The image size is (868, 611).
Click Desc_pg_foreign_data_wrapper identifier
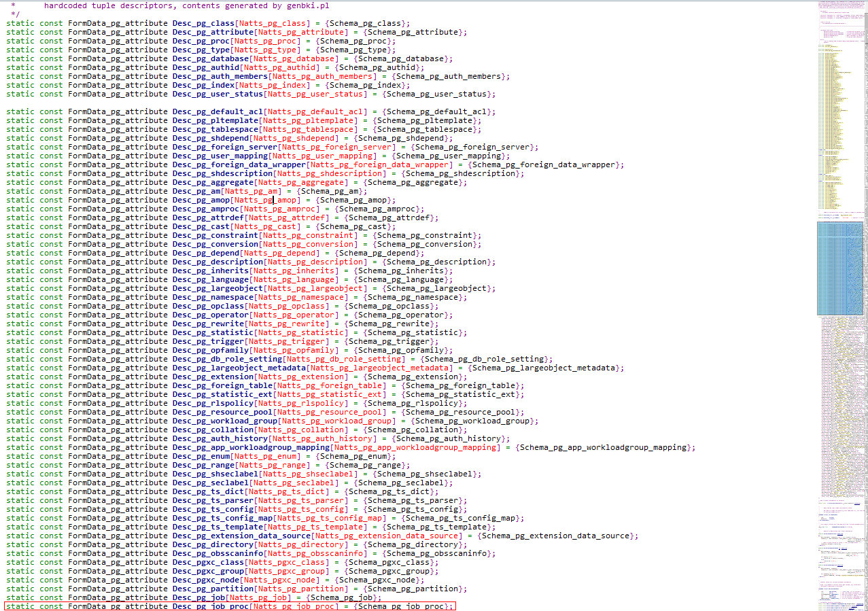pyautogui.click(x=239, y=164)
